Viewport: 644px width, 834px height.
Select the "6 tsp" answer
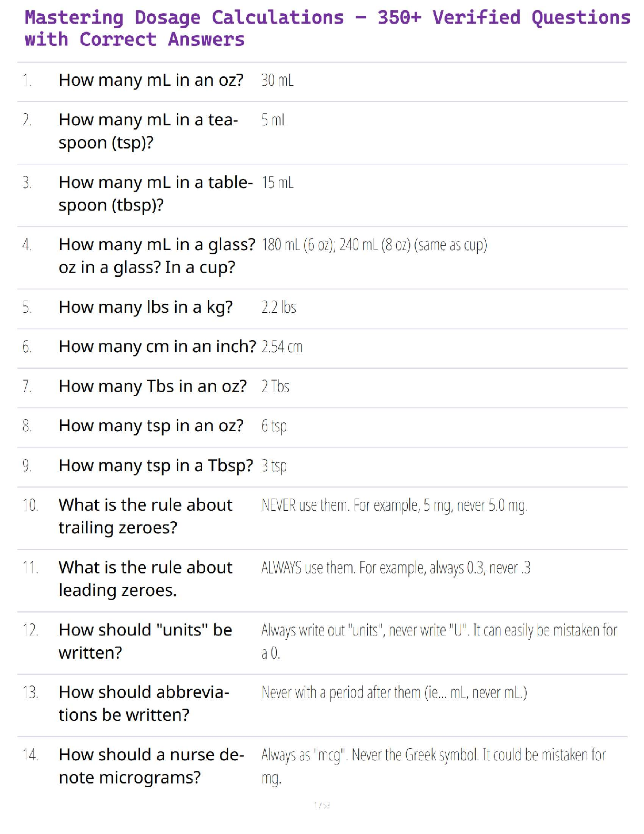pyautogui.click(x=274, y=426)
